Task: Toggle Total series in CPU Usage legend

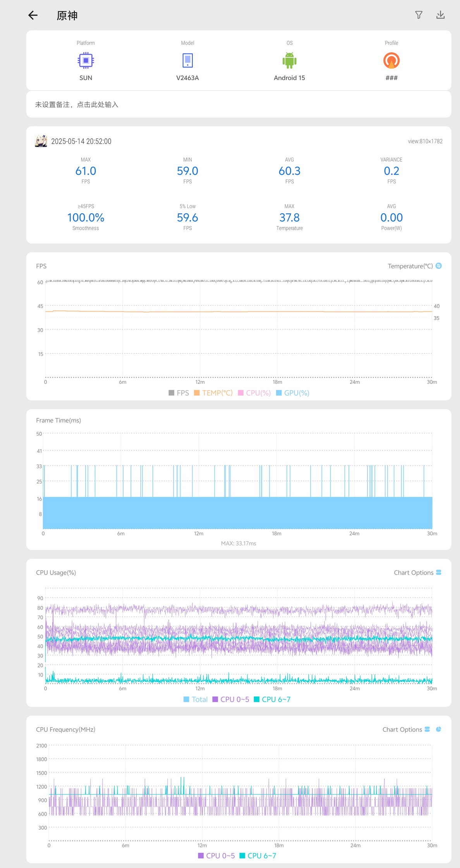Action: pyautogui.click(x=196, y=699)
